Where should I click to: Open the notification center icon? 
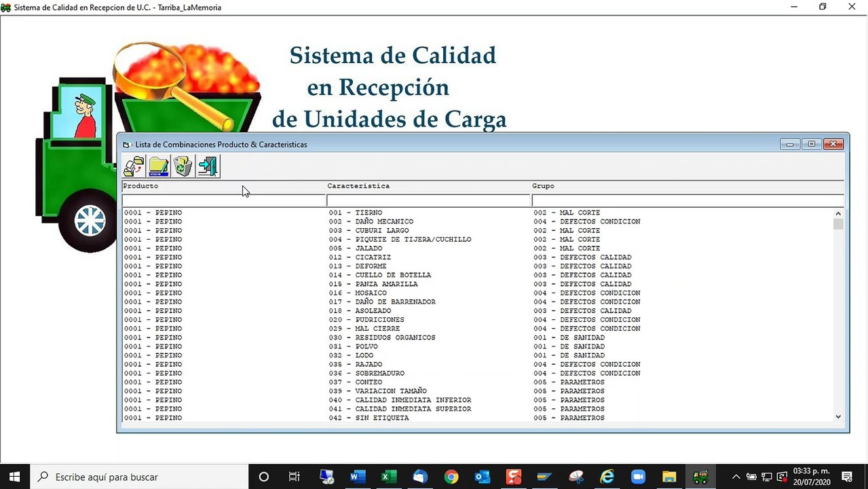click(x=847, y=477)
